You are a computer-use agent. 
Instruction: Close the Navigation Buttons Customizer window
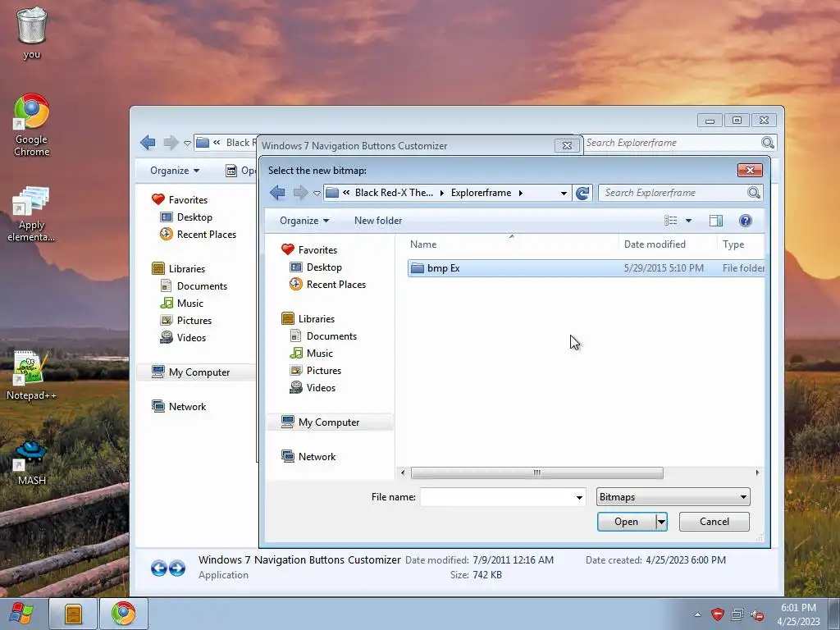pyautogui.click(x=567, y=145)
